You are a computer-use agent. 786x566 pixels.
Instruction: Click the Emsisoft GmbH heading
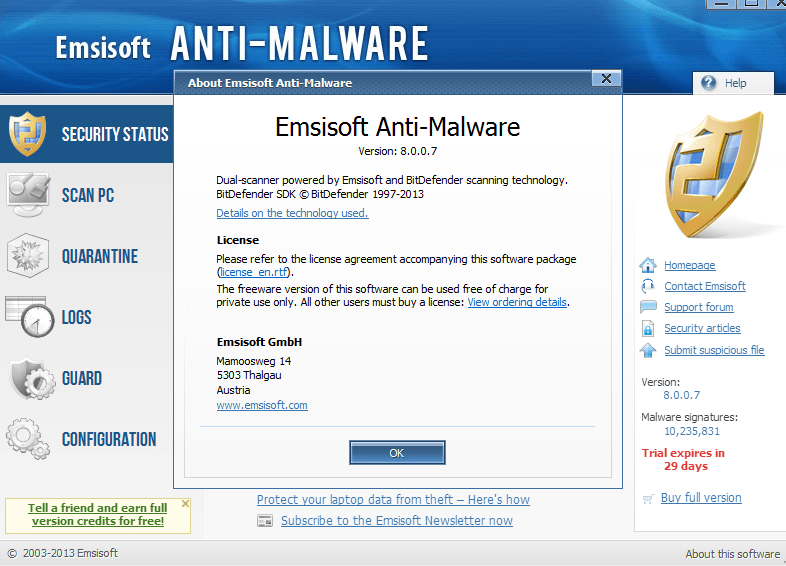point(259,342)
